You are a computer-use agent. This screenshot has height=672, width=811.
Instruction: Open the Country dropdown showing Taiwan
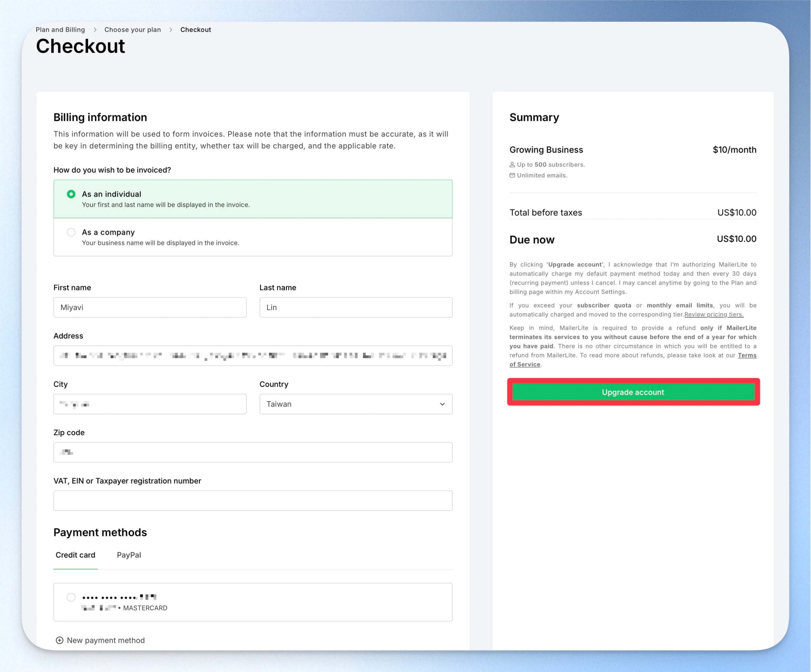coord(356,404)
